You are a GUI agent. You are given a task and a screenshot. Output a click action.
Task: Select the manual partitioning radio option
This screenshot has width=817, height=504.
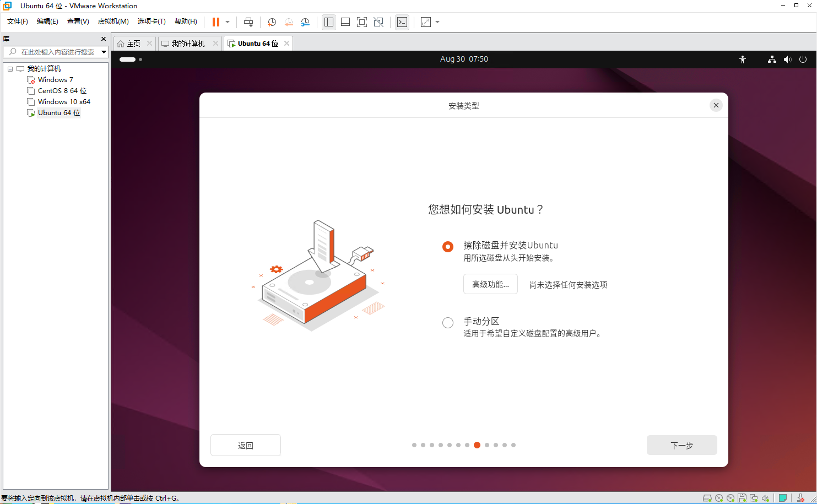pyautogui.click(x=448, y=323)
